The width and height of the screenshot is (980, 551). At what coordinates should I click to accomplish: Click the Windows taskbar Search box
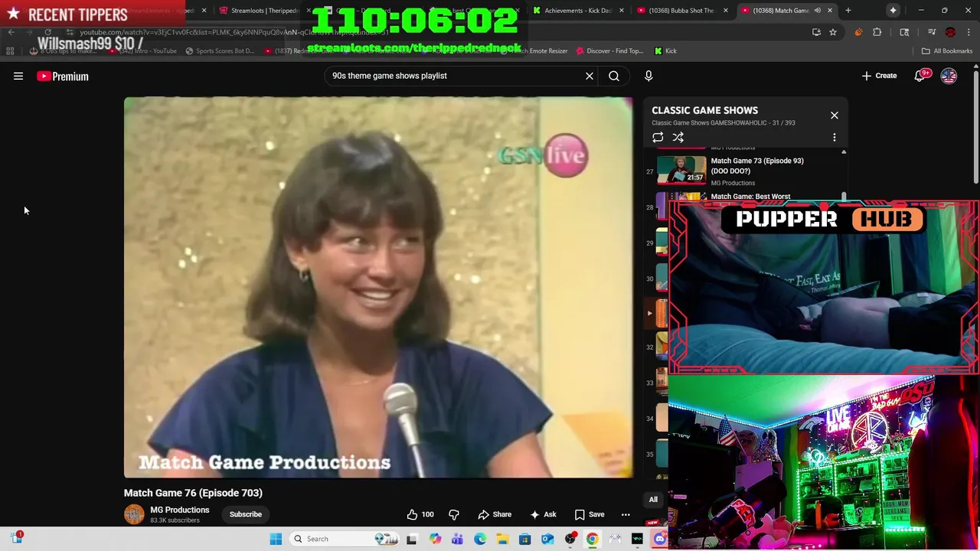point(345,539)
